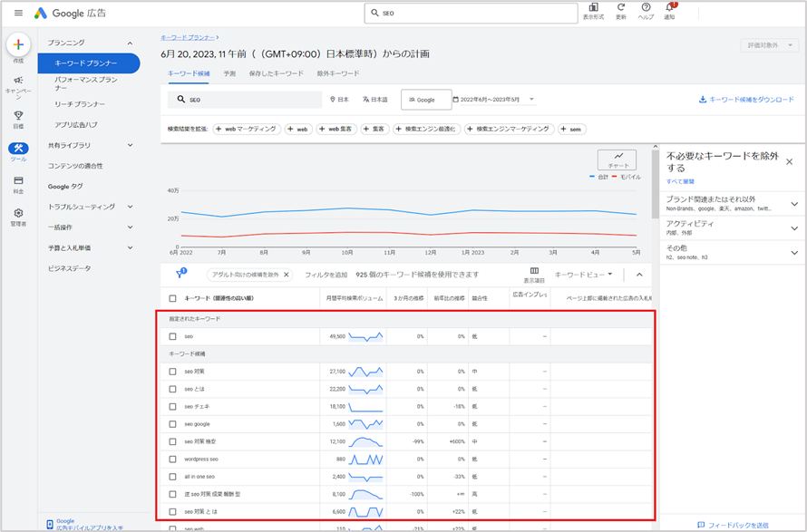Expand the 予算と入札単価 section

(130, 247)
